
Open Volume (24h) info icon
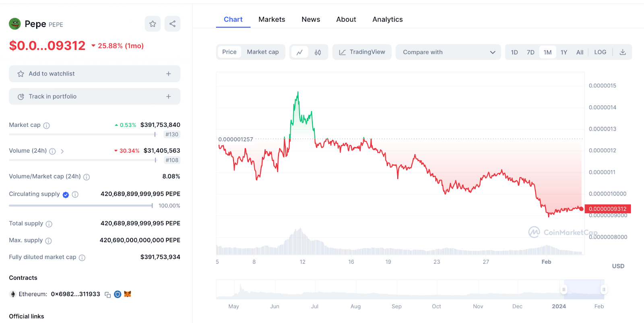click(x=52, y=151)
